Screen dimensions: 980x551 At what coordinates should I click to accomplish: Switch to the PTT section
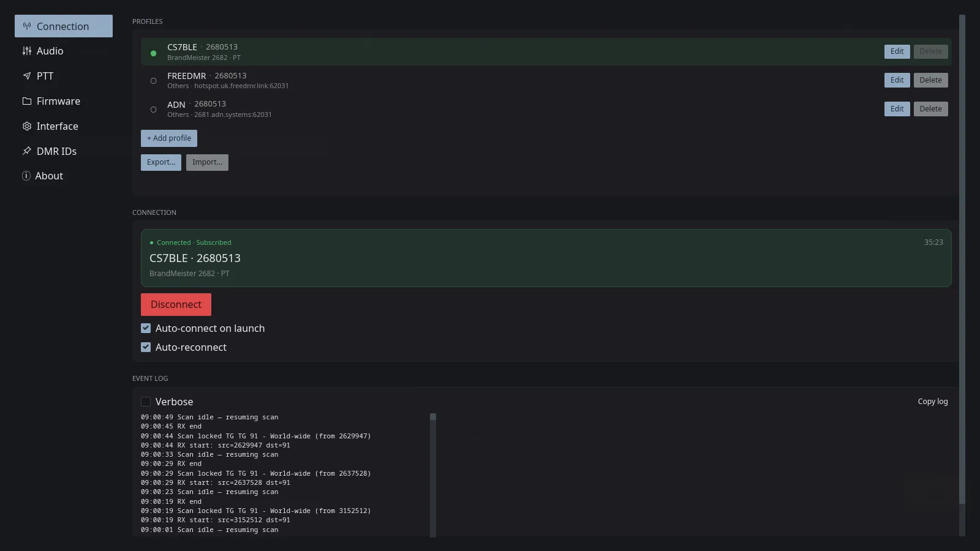click(x=64, y=76)
